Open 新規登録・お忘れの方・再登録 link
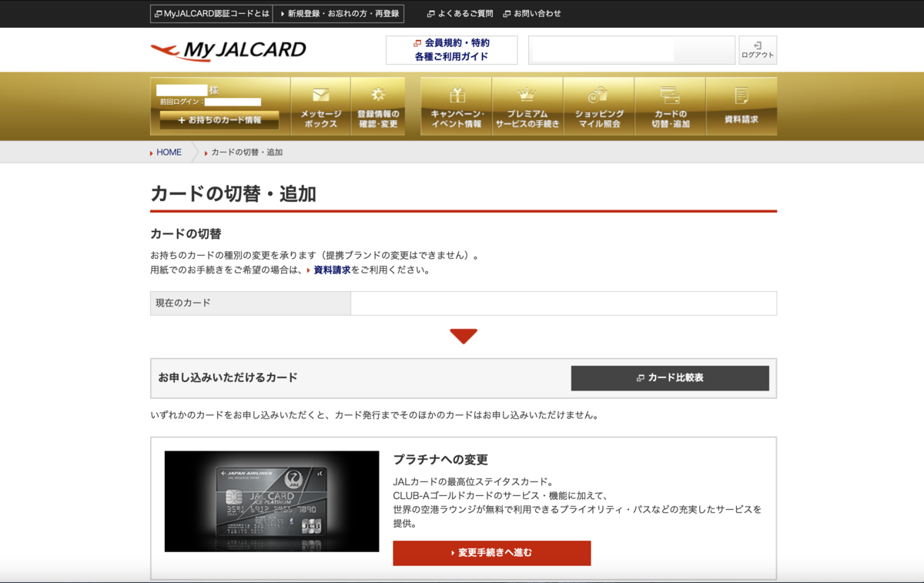Image resolution: width=924 pixels, height=583 pixels. (339, 14)
